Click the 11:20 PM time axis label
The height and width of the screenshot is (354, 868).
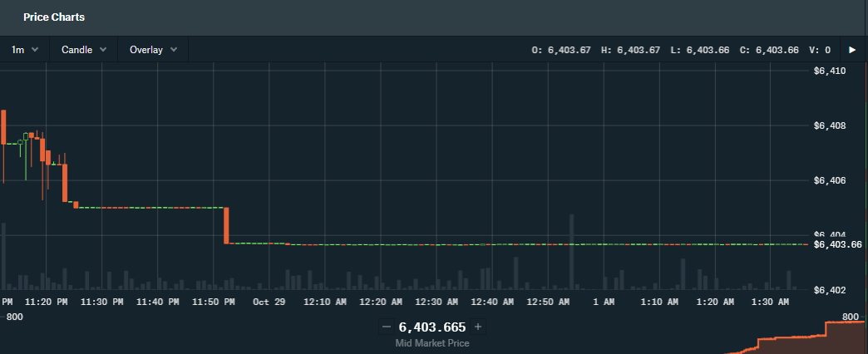(x=47, y=302)
